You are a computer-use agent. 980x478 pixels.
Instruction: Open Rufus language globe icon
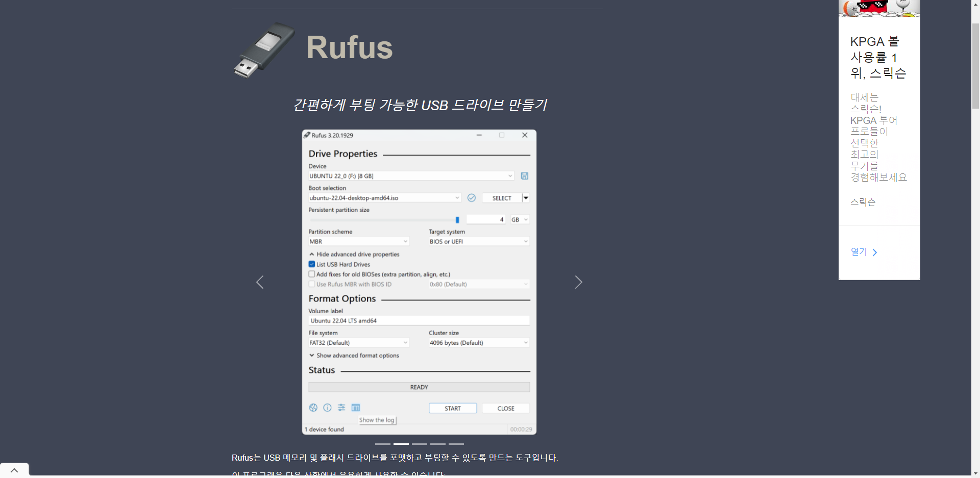pyautogui.click(x=313, y=408)
